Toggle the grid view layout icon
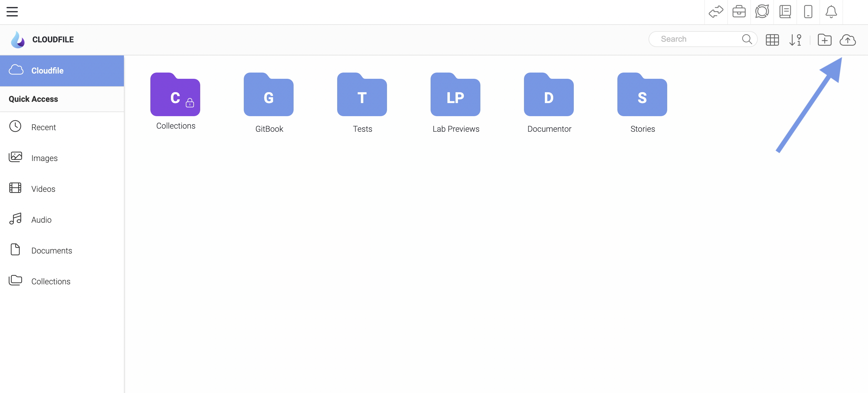The image size is (868, 393). point(772,40)
